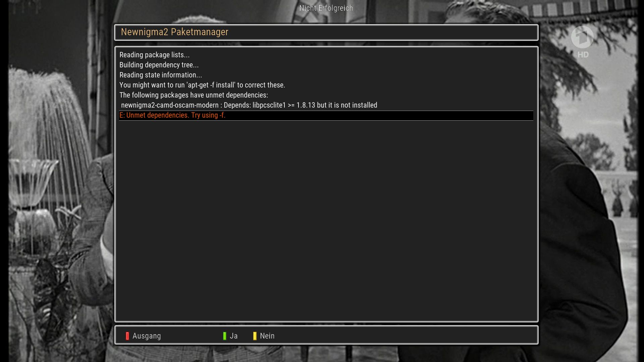
Task: Click the red Ausgang color indicator
Action: coord(127,336)
